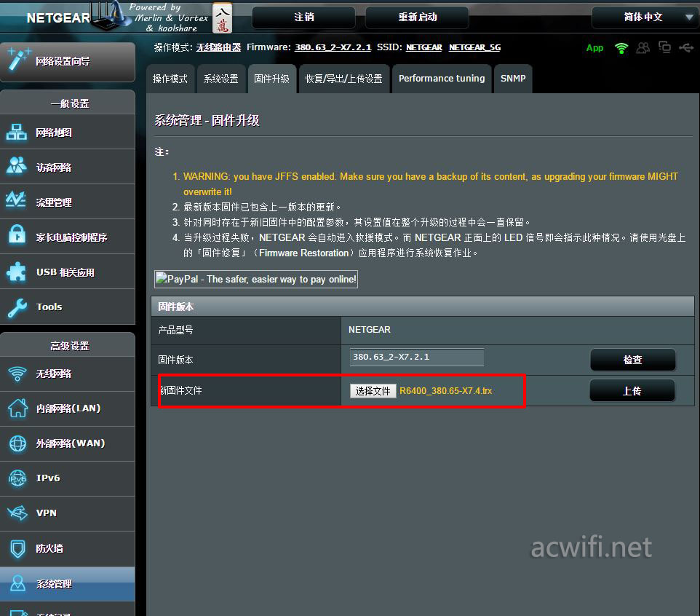Open 内部网络(LAN) menu label

68,408
